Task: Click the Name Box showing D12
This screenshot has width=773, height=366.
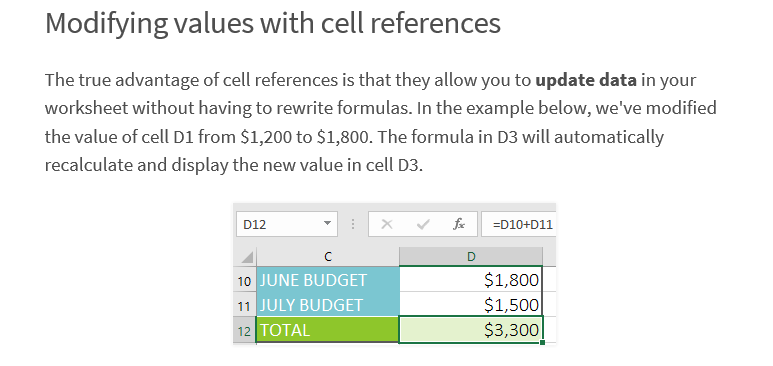Action: 287,224
